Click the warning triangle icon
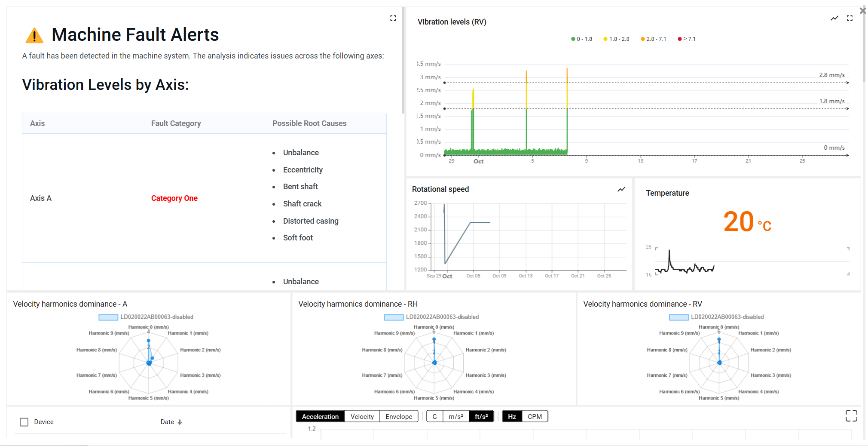The height and width of the screenshot is (446, 868). pos(34,36)
